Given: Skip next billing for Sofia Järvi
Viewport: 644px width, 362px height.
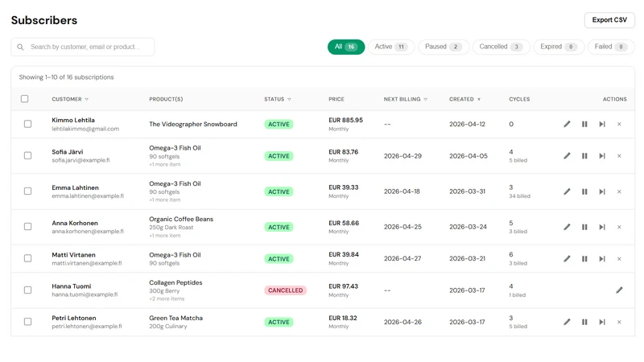Looking at the screenshot, I should (x=602, y=156).
